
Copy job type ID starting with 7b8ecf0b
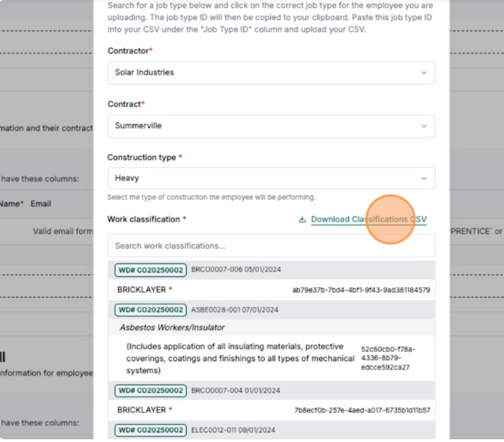pos(362,410)
